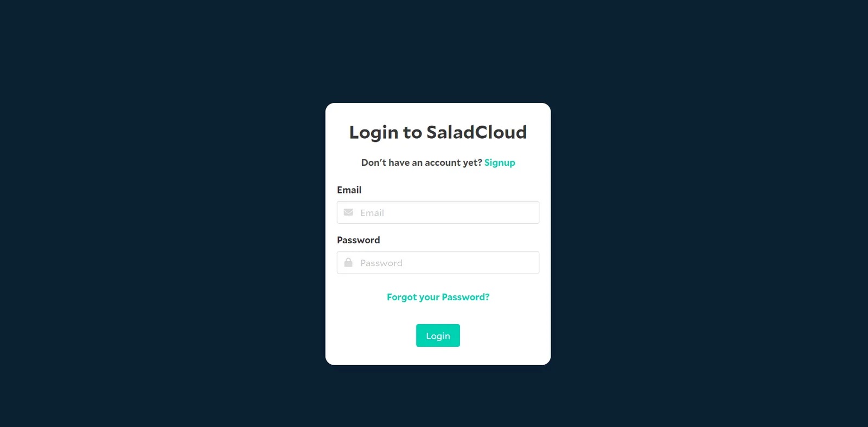The image size is (868, 427).
Task: Click the envelope icon in Email field
Action: [348, 212]
